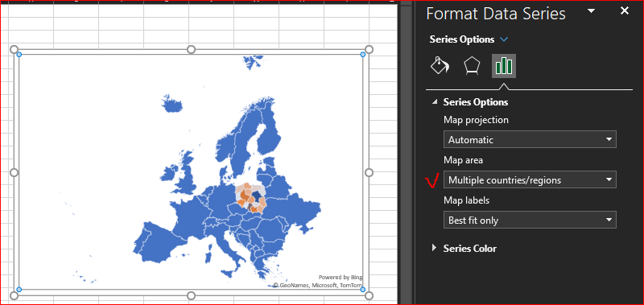Open the Effects pentagon tab icon

pos(472,66)
